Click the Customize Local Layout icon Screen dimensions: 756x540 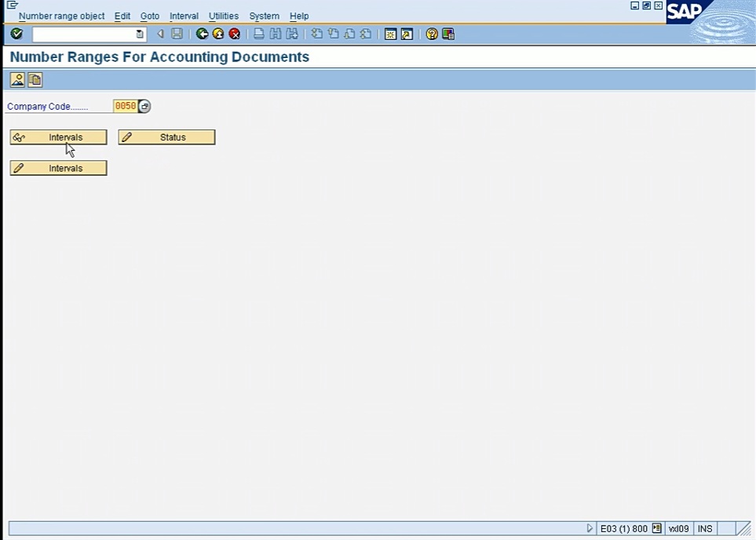448,34
